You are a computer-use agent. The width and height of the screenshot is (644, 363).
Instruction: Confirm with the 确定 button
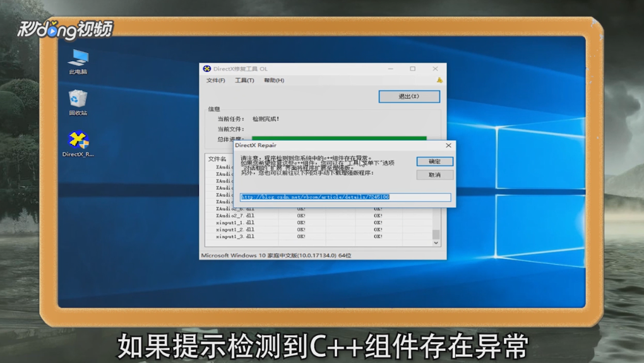click(x=434, y=162)
